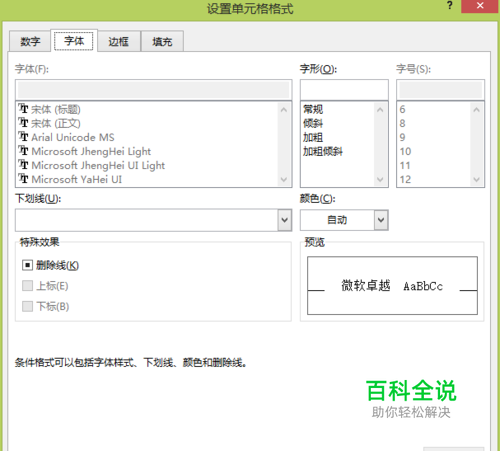The height and width of the screenshot is (451, 500).
Task: Close the 设置单元格格式 dialog
Action: click(480, 6)
